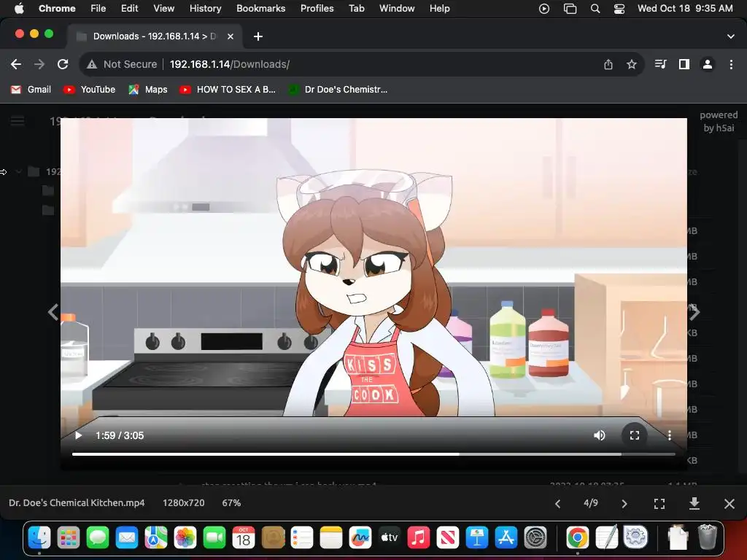Screen dimensions: 747x560
Task: Open Trash from the Dock
Action: tap(708, 537)
